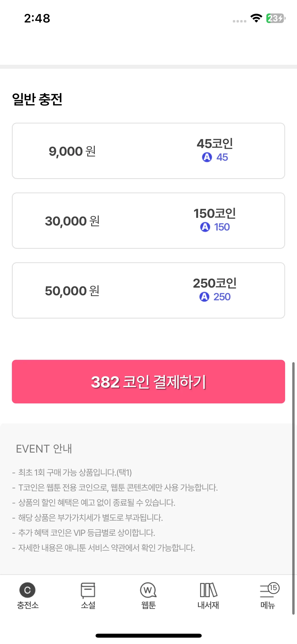Viewport: 297px width, 644px height.
Task: Tap the 15 notification badge on menu
Action: (x=274, y=588)
